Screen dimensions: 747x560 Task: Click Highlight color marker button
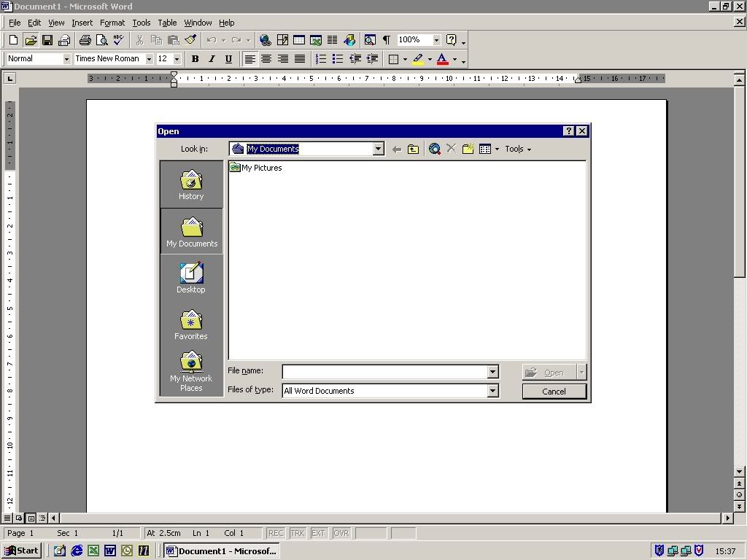tap(418, 59)
